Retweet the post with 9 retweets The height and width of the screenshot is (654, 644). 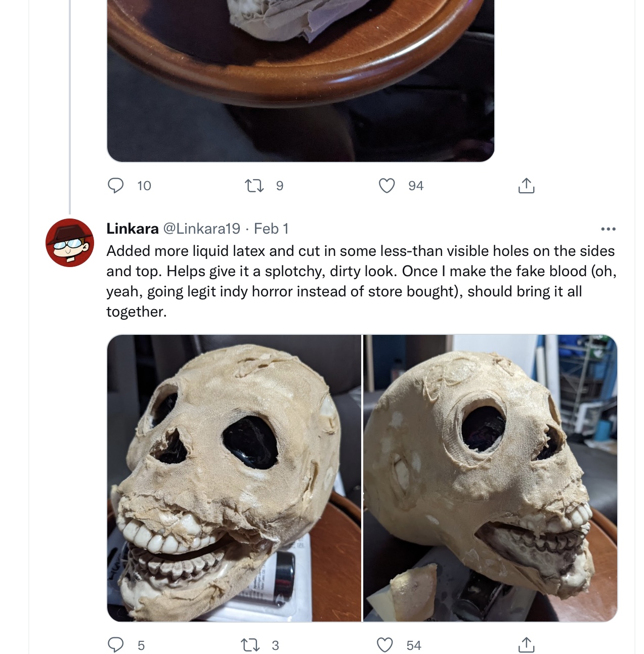[x=254, y=186]
